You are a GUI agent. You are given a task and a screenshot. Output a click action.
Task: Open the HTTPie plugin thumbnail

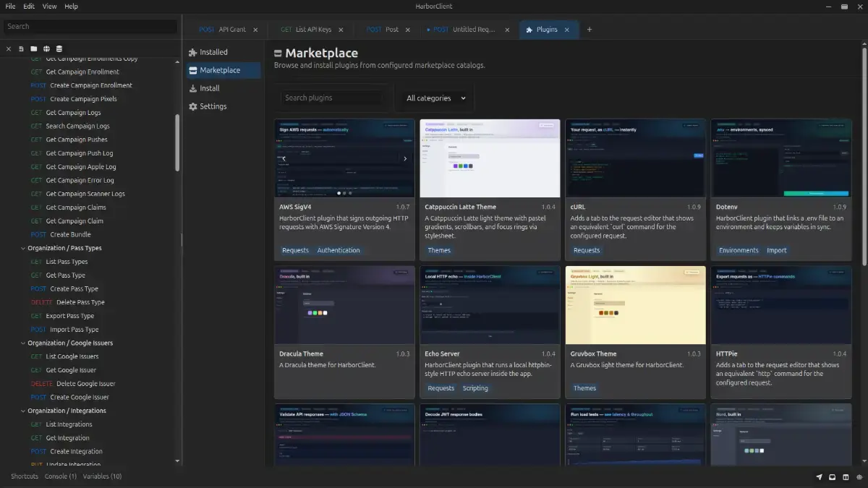781,305
